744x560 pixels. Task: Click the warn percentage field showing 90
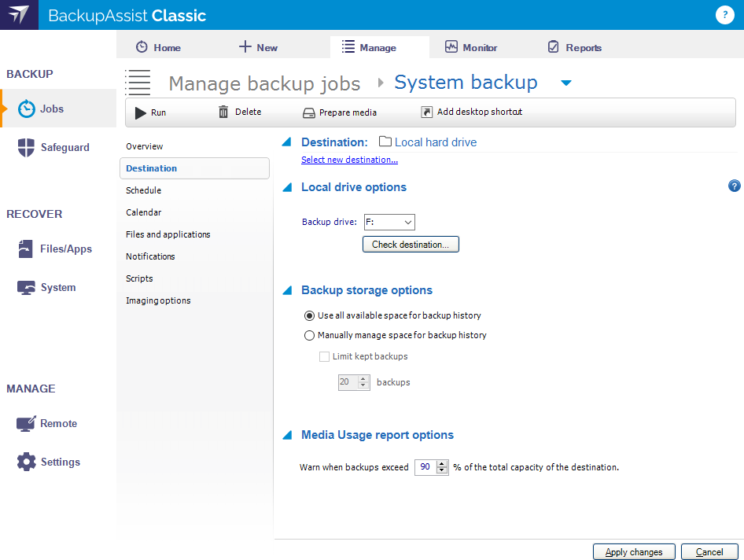click(425, 467)
